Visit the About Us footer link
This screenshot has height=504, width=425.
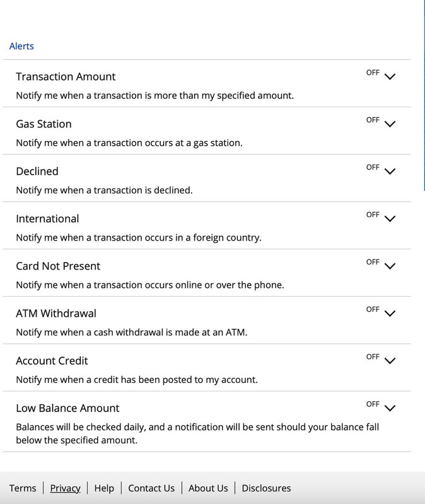(x=208, y=488)
